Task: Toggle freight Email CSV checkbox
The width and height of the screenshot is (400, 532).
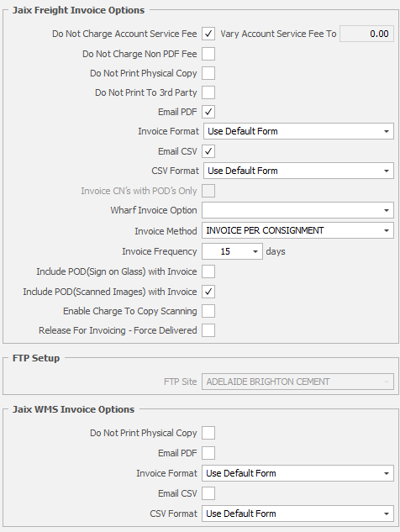Action: click(x=208, y=151)
